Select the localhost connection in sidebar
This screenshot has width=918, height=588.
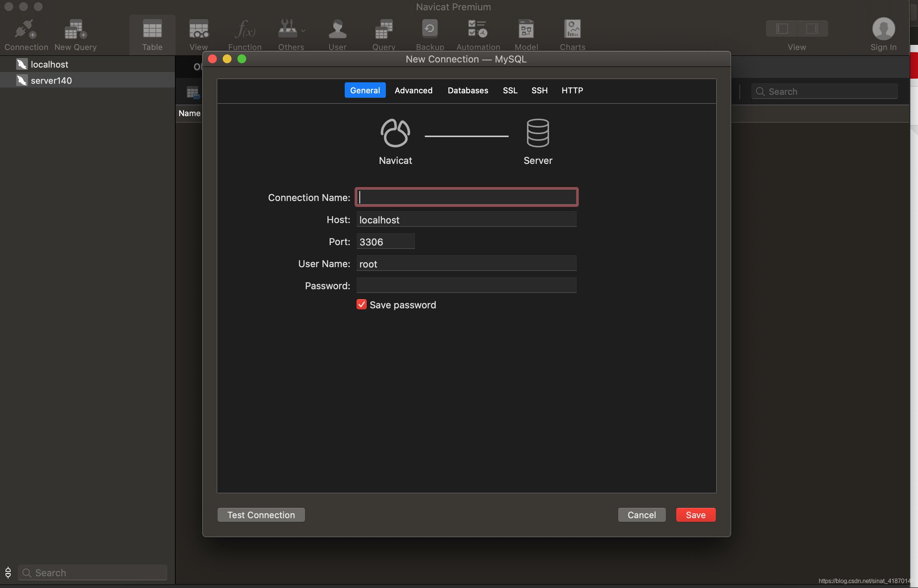coord(87,64)
